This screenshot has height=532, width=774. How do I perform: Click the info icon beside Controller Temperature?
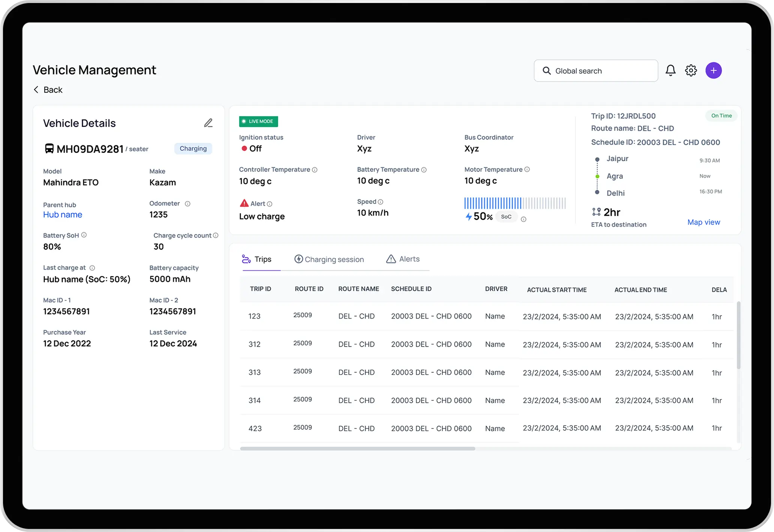(315, 170)
